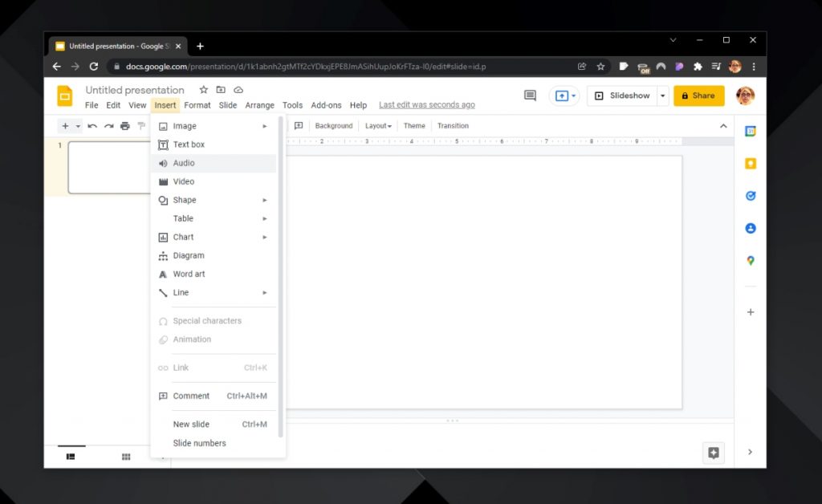The width and height of the screenshot is (822, 504).
Task: Open the Add-ons menu
Action: (x=326, y=105)
